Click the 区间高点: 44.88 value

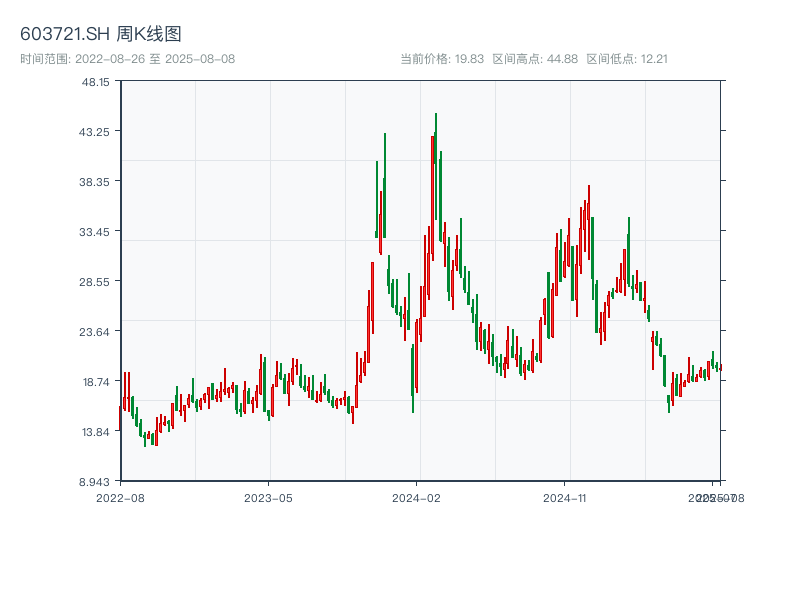535,59
